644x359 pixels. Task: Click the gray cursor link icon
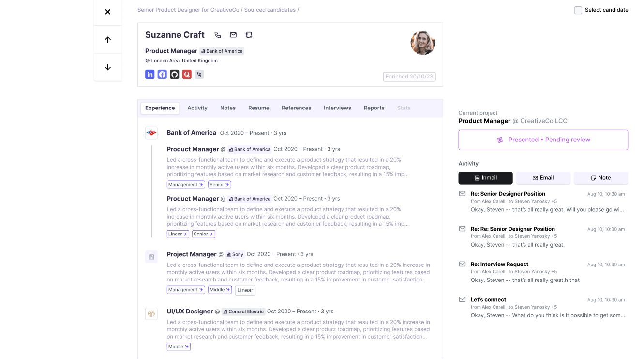coord(199,74)
